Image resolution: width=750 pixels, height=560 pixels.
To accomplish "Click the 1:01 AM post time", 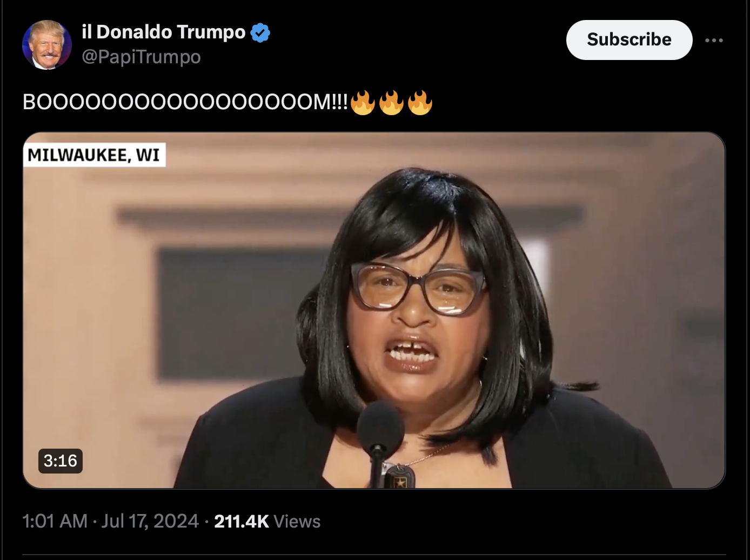I will pyautogui.click(x=55, y=521).
